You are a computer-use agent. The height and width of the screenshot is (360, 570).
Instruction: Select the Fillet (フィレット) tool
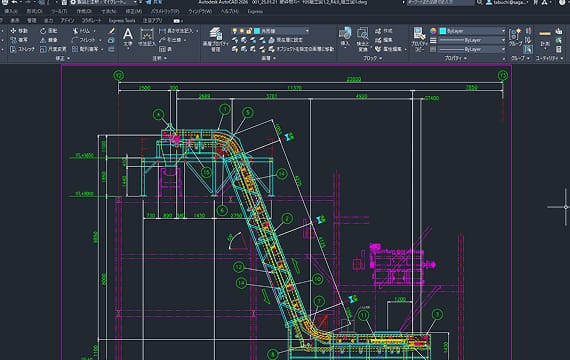(x=84, y=40)
